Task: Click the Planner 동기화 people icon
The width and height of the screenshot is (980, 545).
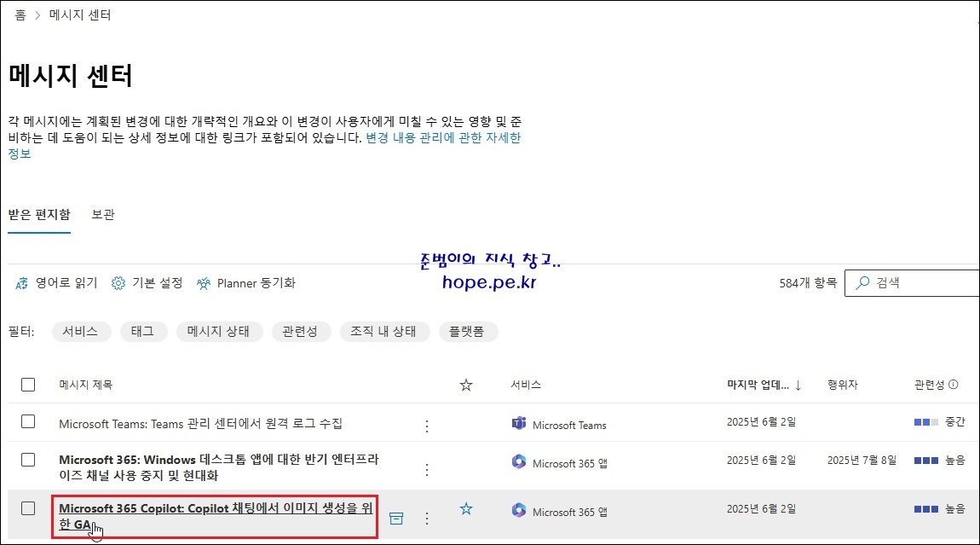Action: 203,283
